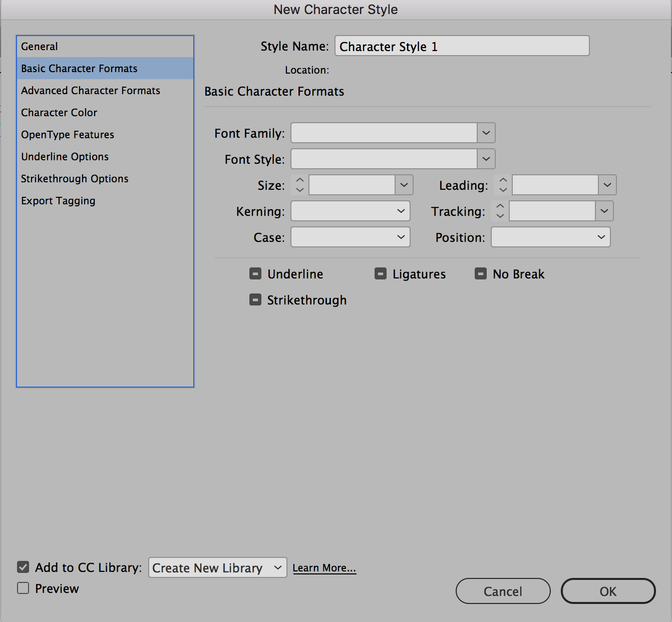The width and height of the screenshot is (672, 622).
Task: Click the Tracking stepper up arrow
Action: [500, 206]
